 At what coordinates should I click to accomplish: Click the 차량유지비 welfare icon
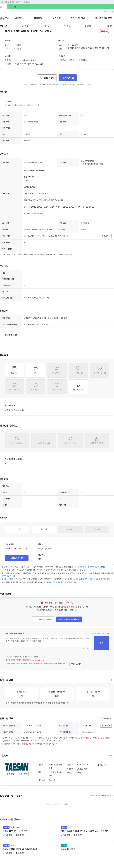click(x=57, y=370)
